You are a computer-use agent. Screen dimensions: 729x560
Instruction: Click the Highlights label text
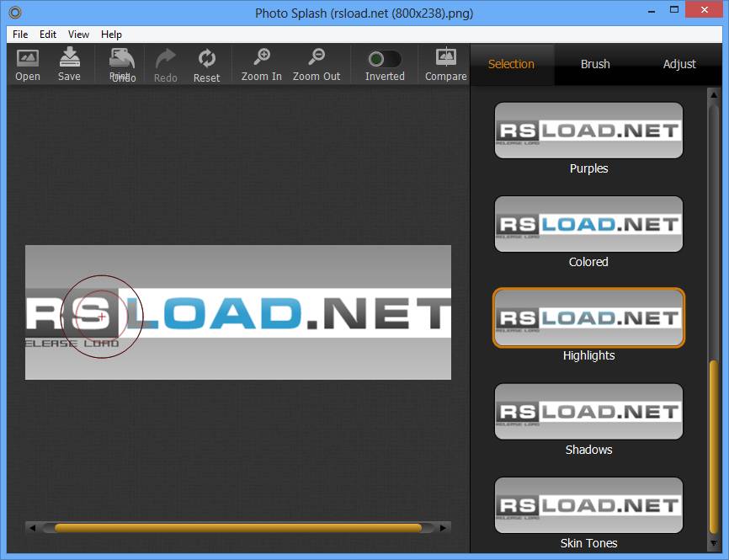coord(588,355)
